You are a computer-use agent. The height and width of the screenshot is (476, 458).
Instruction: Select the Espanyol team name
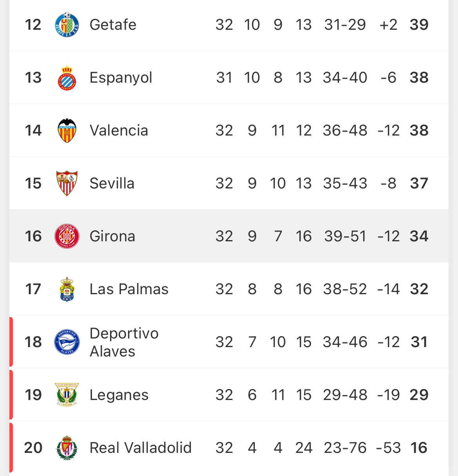(121, 78)
